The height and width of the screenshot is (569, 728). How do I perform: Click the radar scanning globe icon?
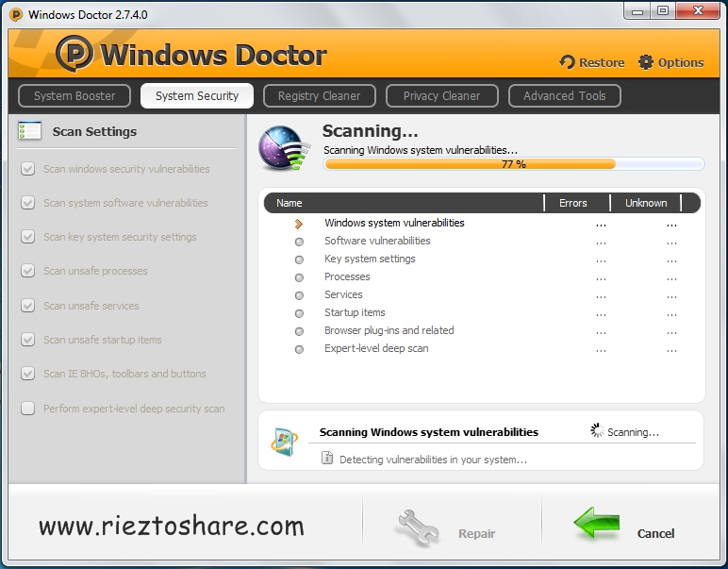click(284, 148)
